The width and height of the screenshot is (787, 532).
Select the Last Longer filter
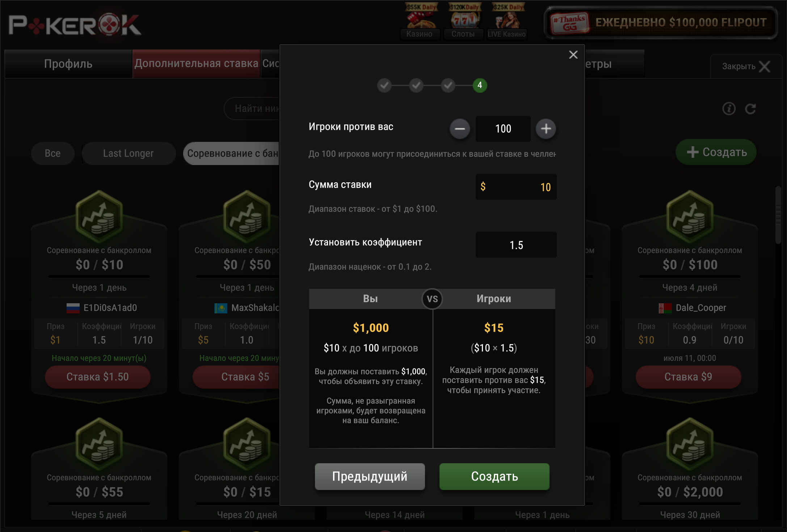click(129, 153)
